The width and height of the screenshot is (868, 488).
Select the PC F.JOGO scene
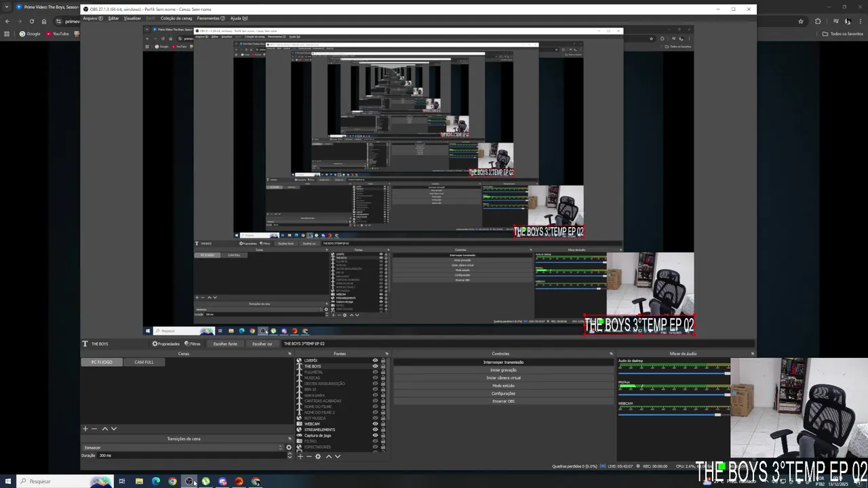(x=102, y=362)
